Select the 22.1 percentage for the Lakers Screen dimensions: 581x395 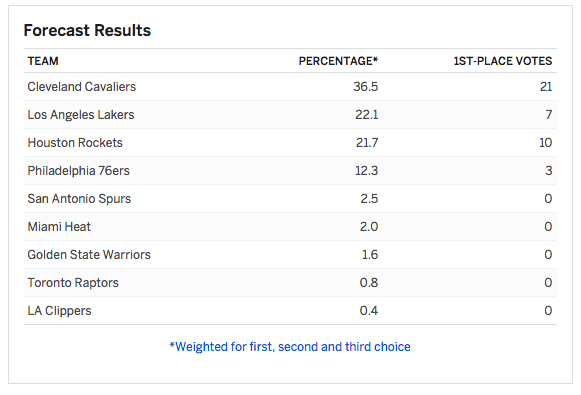(x=366, y=115)
